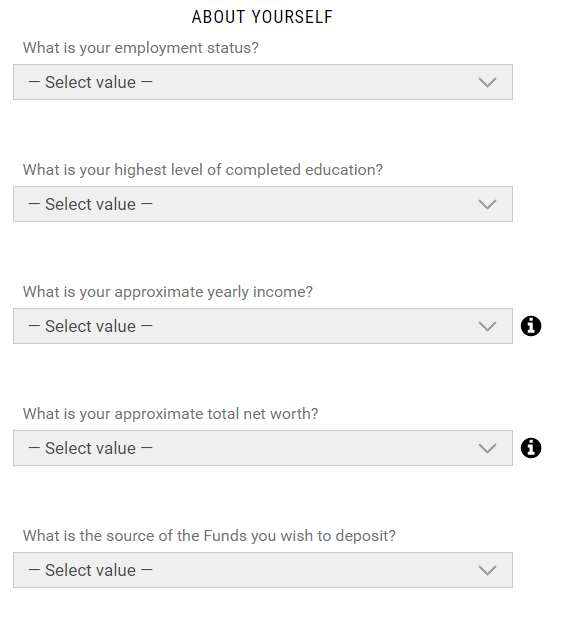This screenshot has width=569, height=623.
Task: Open the employment status dropdown
Action: [263, 82]
